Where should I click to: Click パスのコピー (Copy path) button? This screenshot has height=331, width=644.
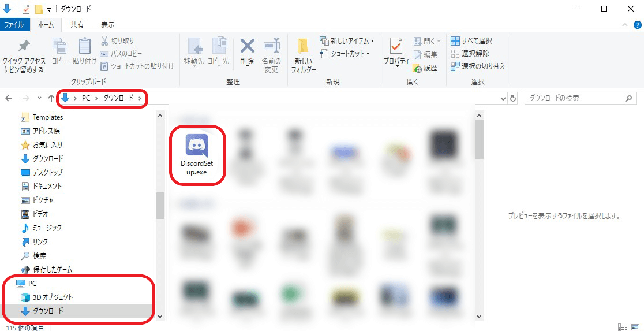click(122, 54)
